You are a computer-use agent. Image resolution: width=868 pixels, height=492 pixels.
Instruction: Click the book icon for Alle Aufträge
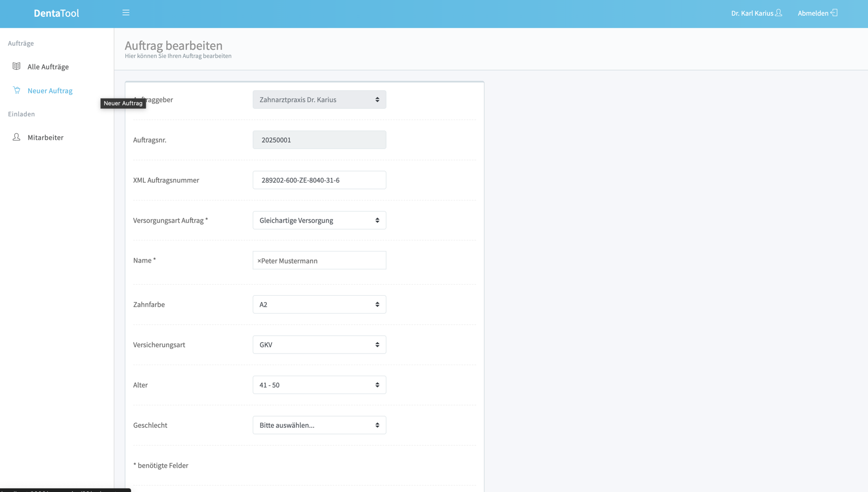[x=16, y=66]
